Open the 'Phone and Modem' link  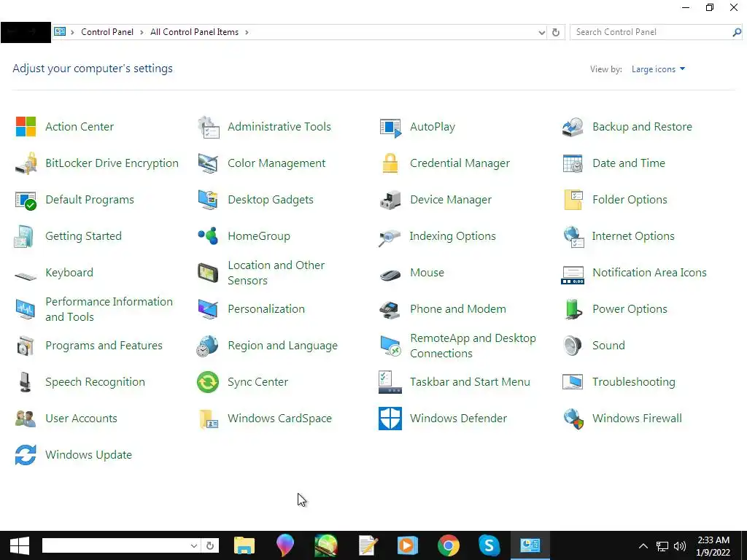click(x=458, y=309)
